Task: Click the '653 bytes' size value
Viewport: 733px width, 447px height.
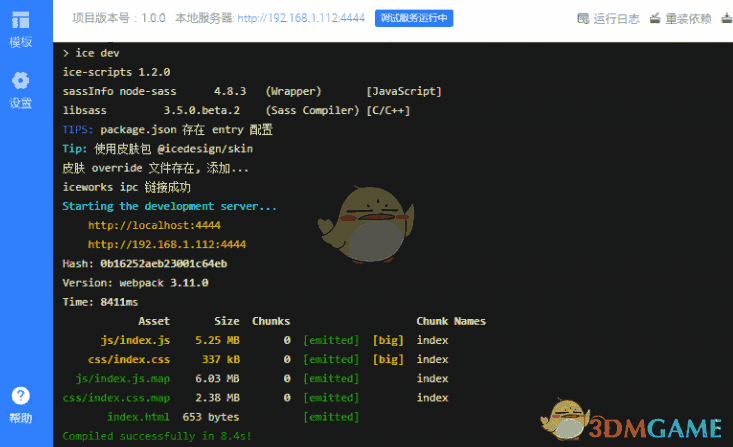Action: pyautogui.click(x=211, y=417)
